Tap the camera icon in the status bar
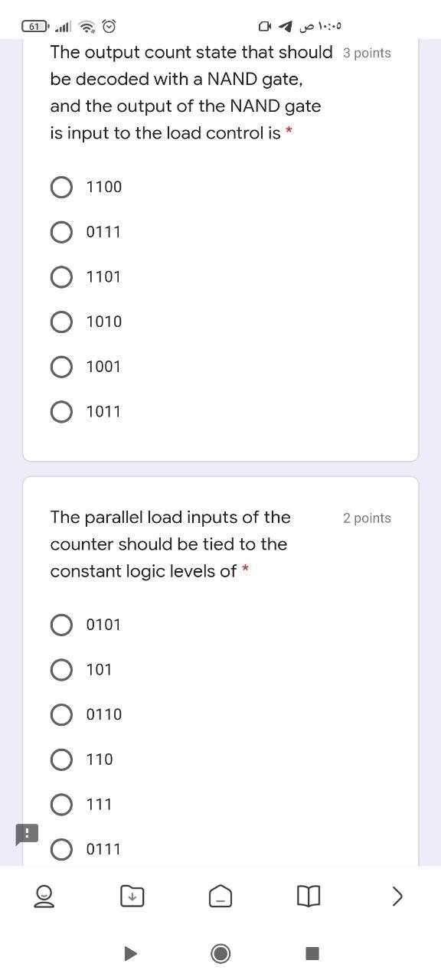The image size is (441, 980). click(x=264, y=26)
